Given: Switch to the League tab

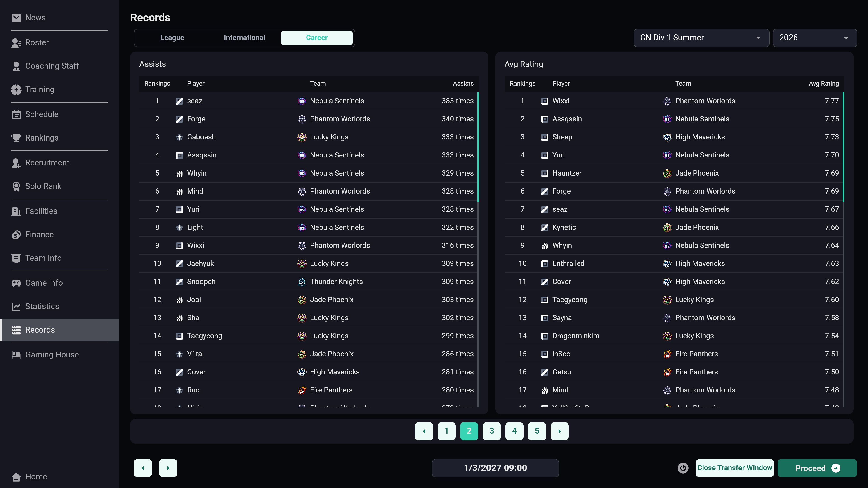Looking at the screenshot, I should click(172, 38).
